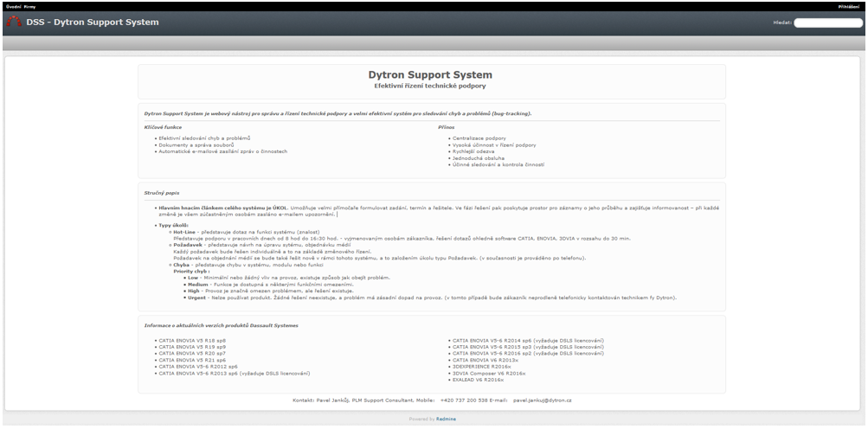Click the Požadavek task type entry
The height and width of the screenshot is (429, 868).
(262, 245)
